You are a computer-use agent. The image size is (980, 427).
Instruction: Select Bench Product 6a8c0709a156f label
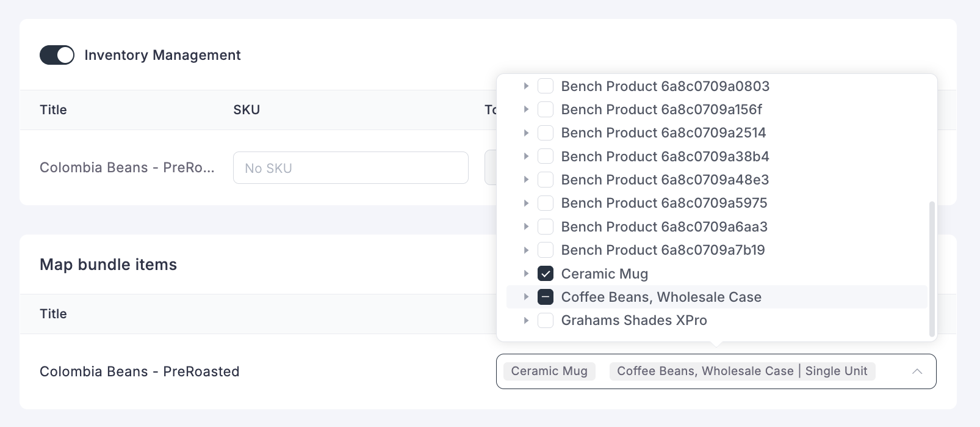(x=661, y=109)
